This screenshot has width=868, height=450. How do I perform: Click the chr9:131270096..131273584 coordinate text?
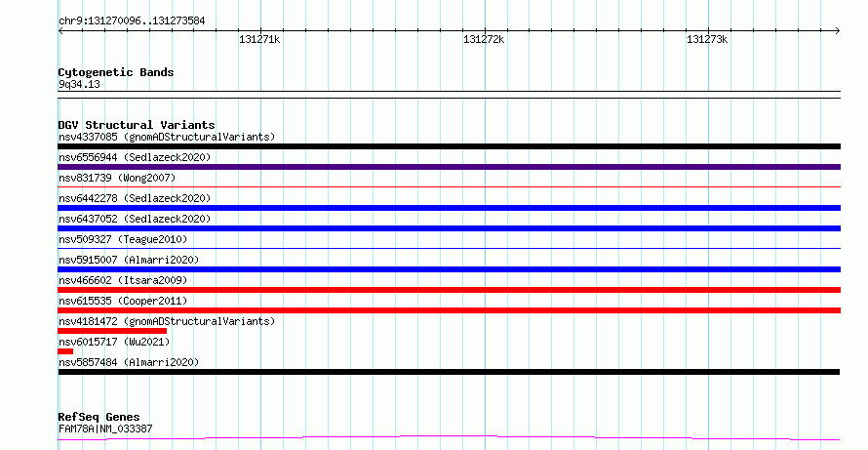click(132, 21)
